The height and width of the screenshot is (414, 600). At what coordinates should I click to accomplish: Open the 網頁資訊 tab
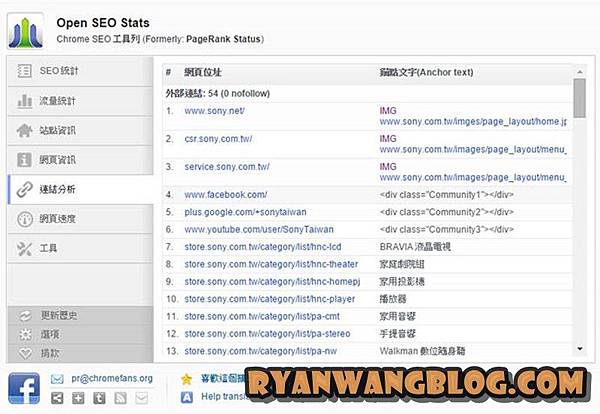[80, 160]
